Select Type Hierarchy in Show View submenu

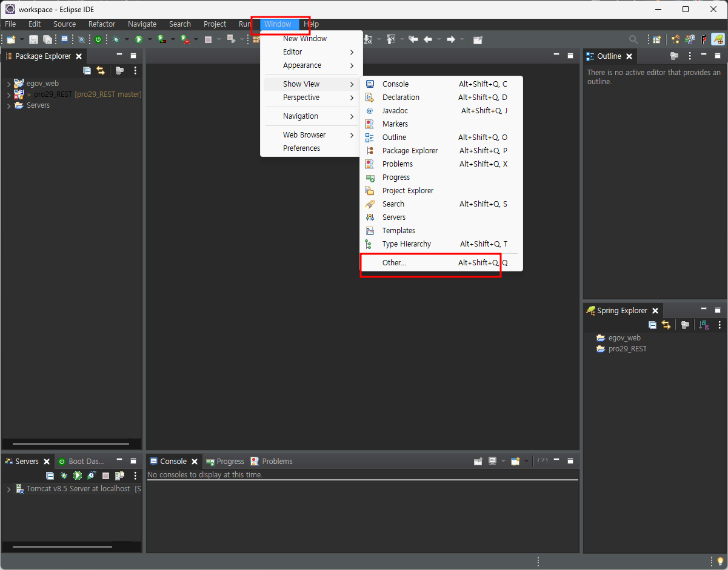(x=441, y=244)
